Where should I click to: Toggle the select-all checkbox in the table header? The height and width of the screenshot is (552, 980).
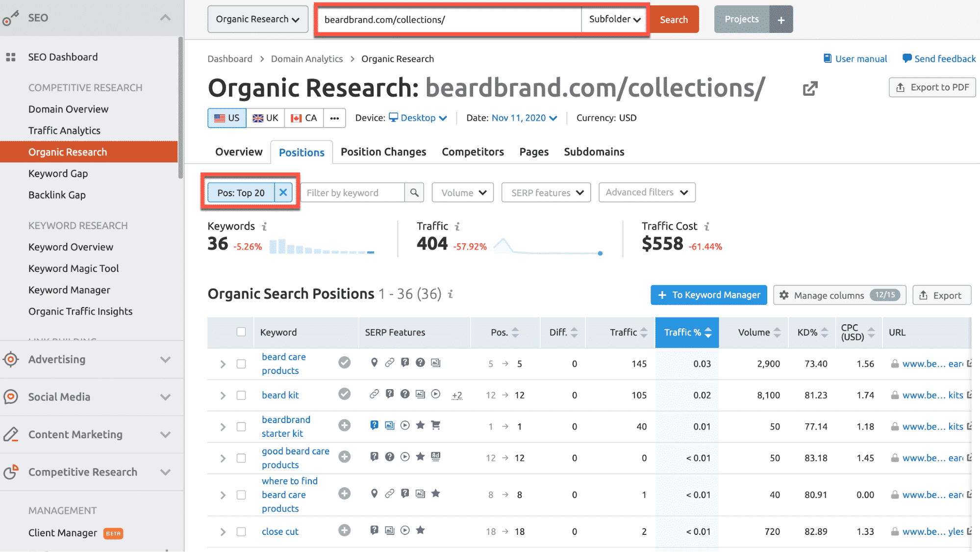pos(241,332)
